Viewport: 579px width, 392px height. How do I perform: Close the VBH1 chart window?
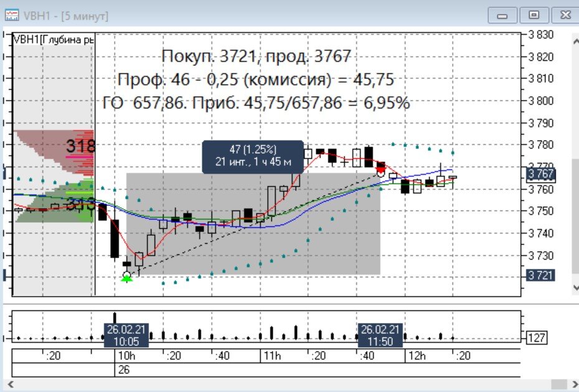point(565,16)
